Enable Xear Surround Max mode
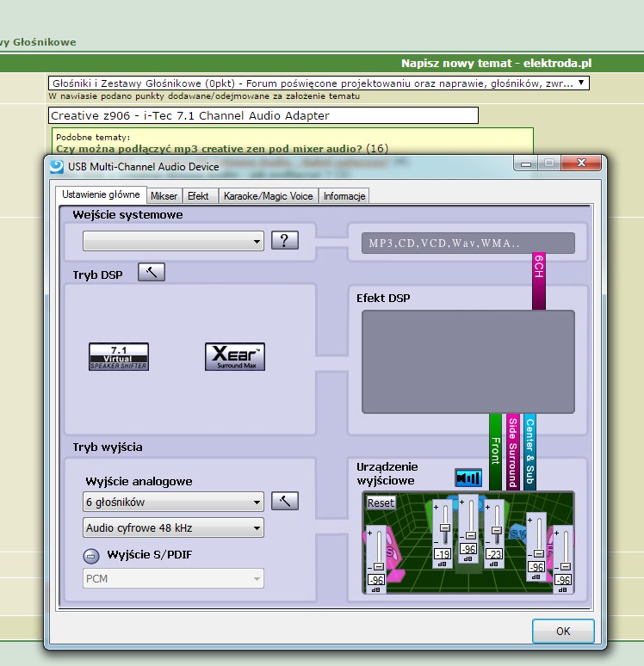Image resolution: width=644 pixels, height=666 pixels. [x=235, y=357]
